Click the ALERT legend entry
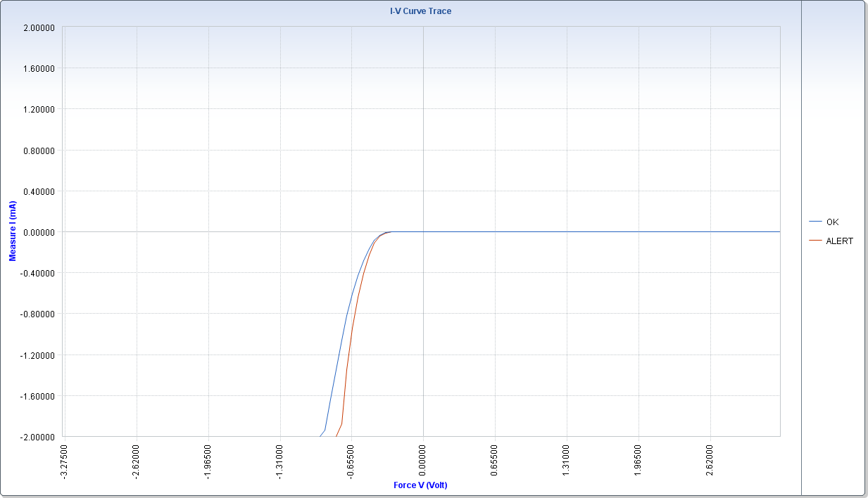Image resolution: width=868 pixels, height=498 pixels. pos(831,241)
